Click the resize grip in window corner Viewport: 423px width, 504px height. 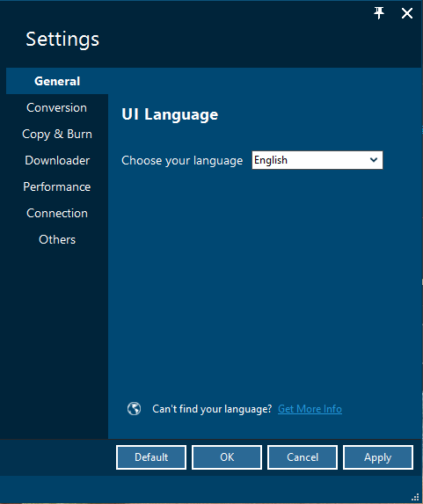[415, 497]
